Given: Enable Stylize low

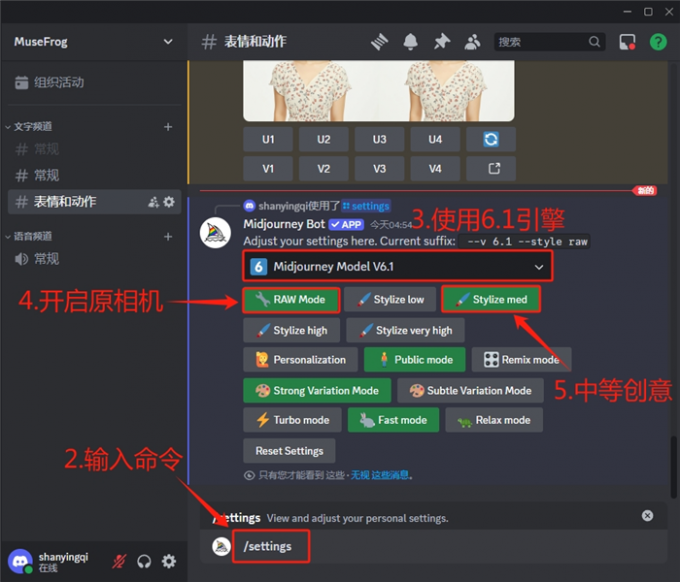Looking at the screenshot, I should pos(390,300).
